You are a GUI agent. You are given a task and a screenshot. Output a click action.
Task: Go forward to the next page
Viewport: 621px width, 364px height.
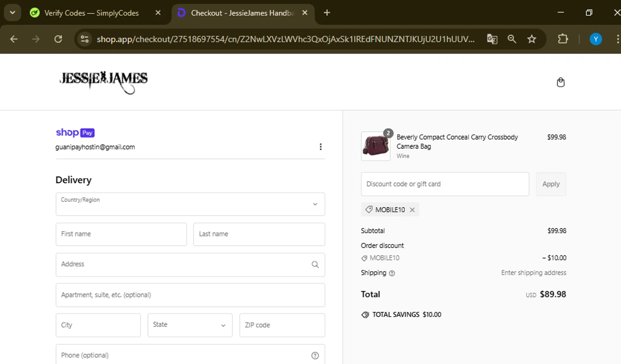point(36,39)
